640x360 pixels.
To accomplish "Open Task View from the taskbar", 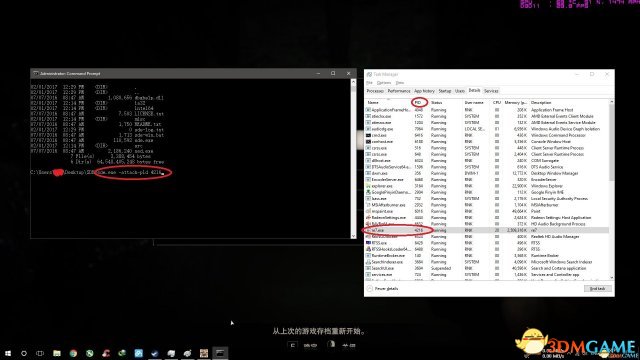I will coord(40,353).
